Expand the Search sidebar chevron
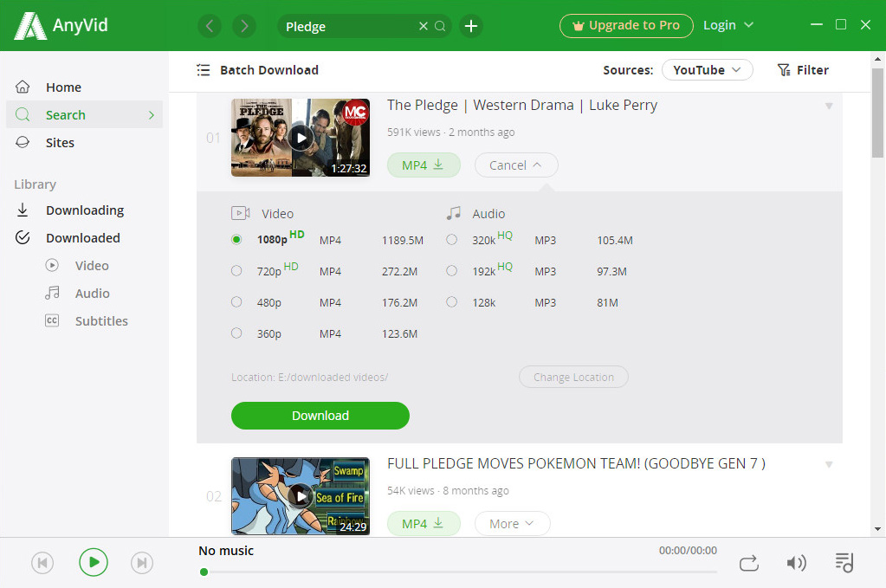 pyautogui.click(x=151, y=114)
